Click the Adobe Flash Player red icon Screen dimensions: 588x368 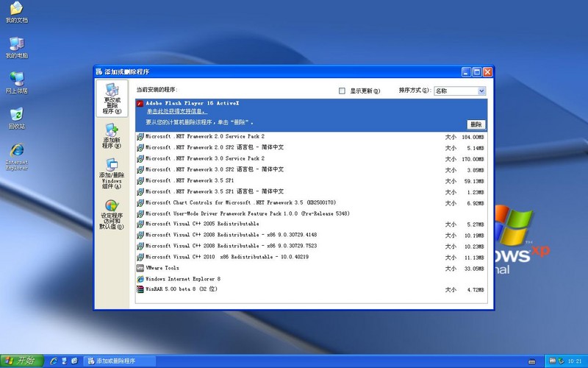(x=140, y=104)
